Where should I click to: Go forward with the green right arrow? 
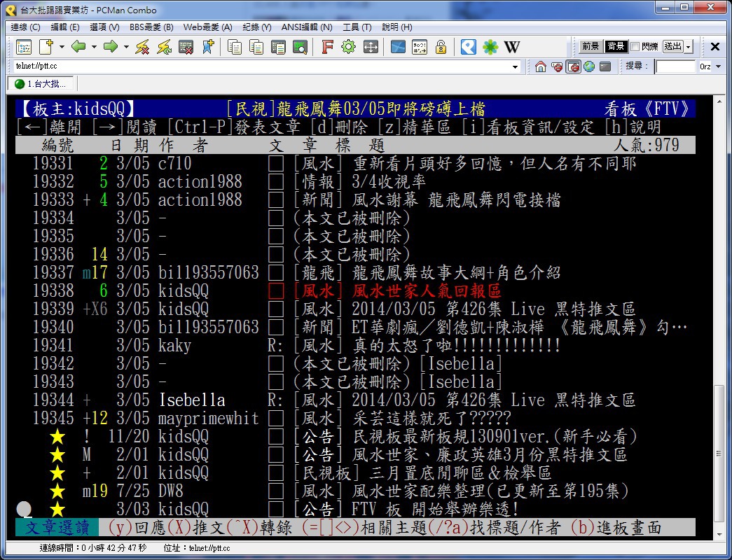(x=111, y=47)
